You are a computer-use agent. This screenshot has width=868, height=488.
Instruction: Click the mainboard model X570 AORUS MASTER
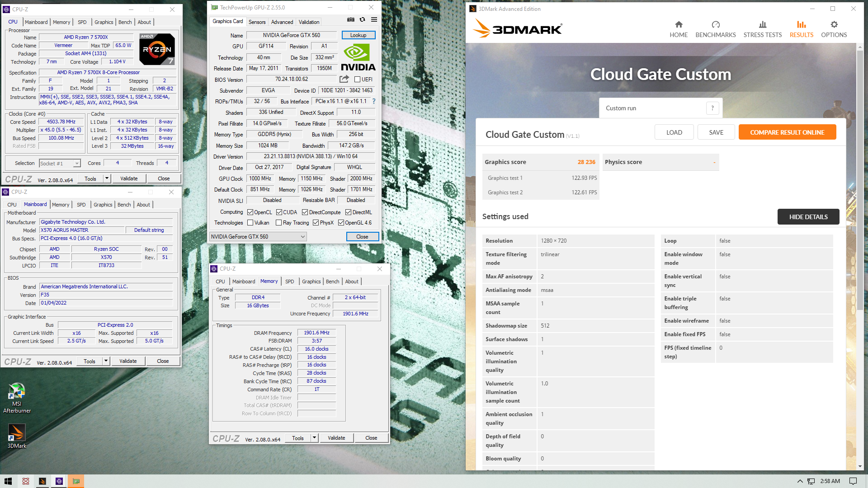[82, 230]
